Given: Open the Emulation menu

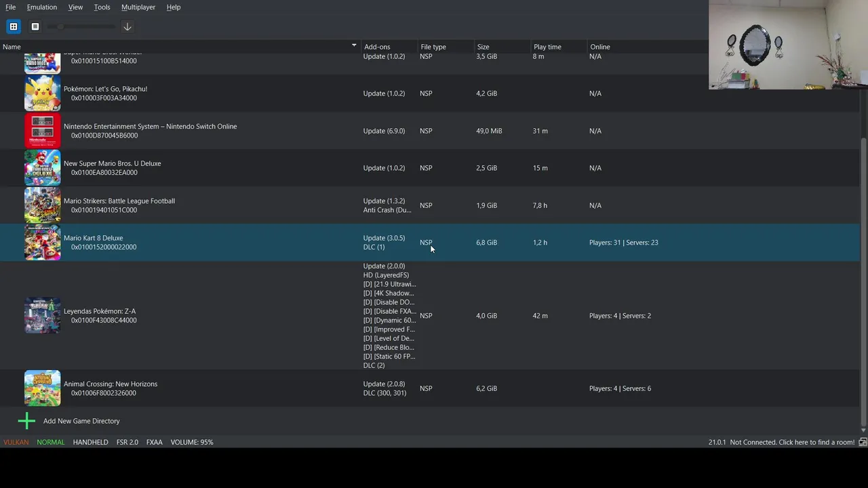Looking at the screenshot, I should pyautogui.click(x=41, y=7).
